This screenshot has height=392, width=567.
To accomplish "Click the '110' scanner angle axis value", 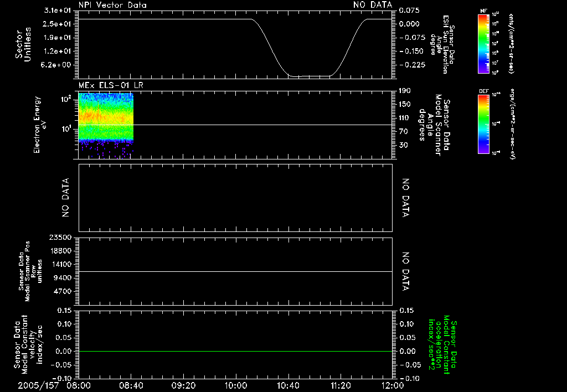I will (405, 118).
